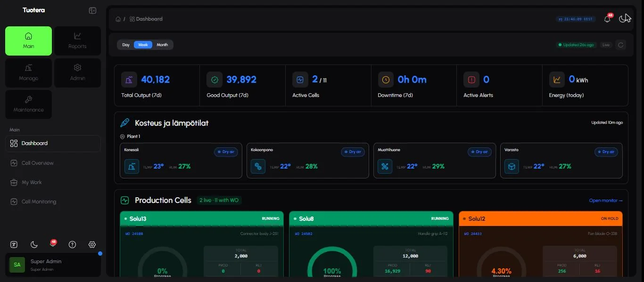644x282 pixels.
Task: Click the 40,182 Total Output value
Action: coord(155,80)
